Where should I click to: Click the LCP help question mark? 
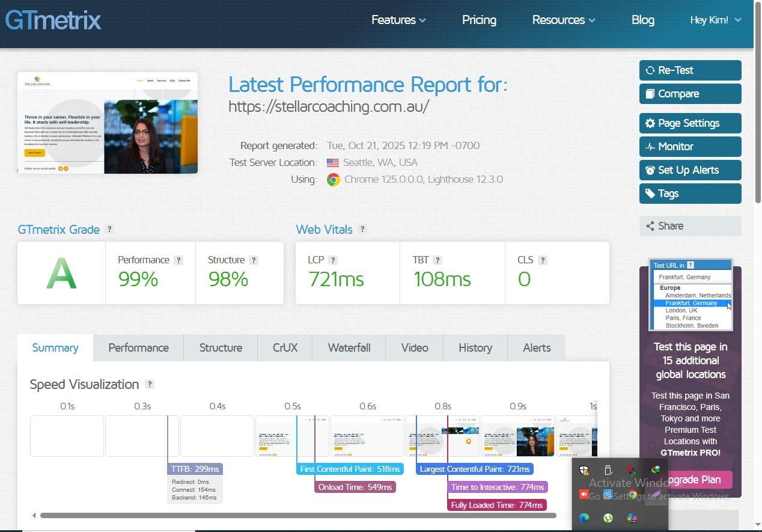pyautogui.click(x=333, y=260)
